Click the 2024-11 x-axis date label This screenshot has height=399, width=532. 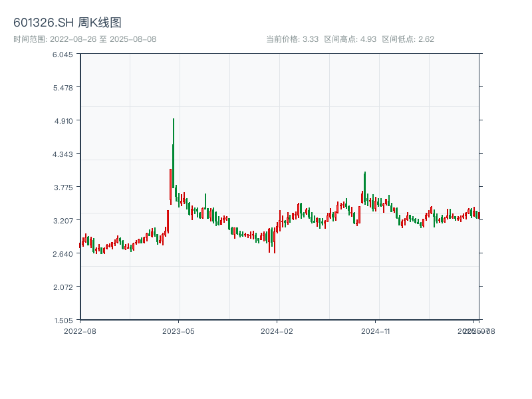pyautogui.click(x=376, y=331)
